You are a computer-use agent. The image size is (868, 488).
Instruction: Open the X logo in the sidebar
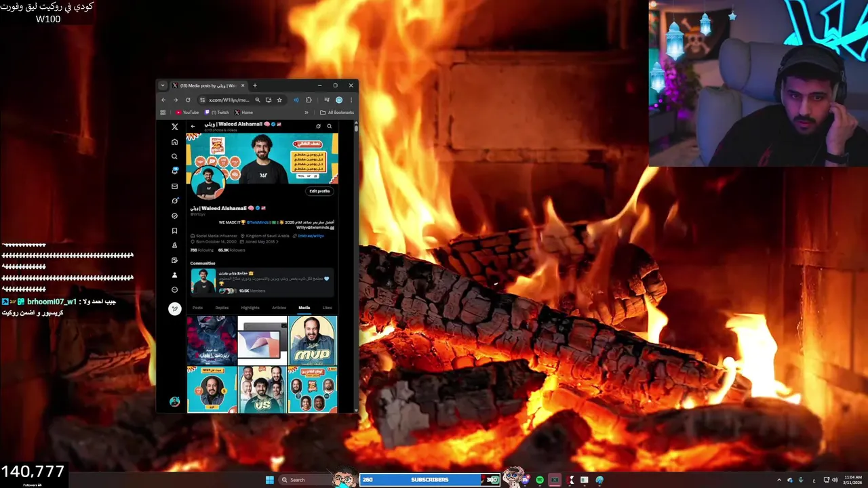(x=174, y=127)
